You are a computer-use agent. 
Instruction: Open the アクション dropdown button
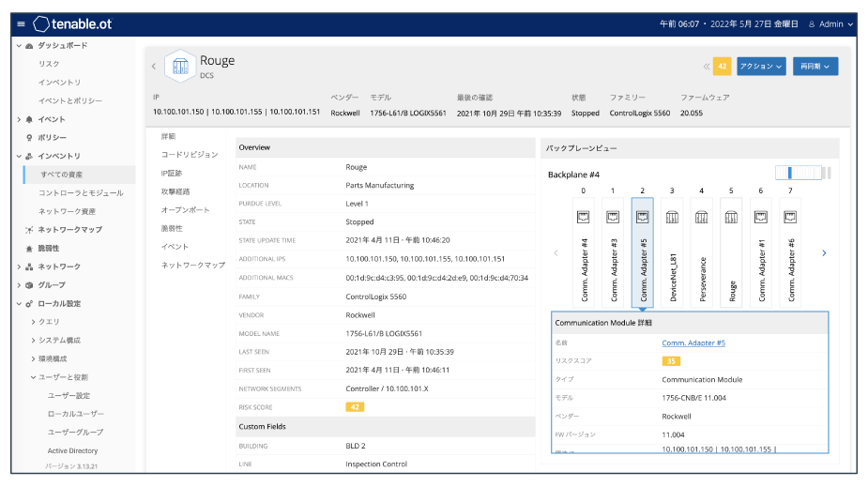[x=760, y=66]
